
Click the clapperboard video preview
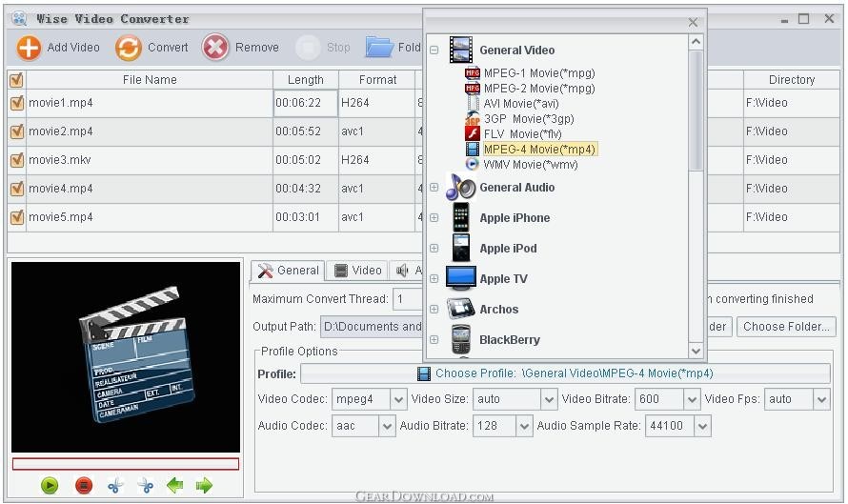coord(126,357)
